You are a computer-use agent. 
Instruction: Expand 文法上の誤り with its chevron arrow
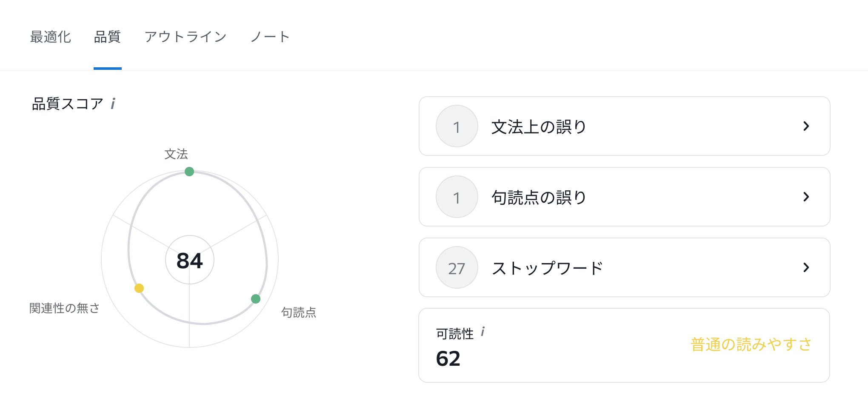(806, 126)
